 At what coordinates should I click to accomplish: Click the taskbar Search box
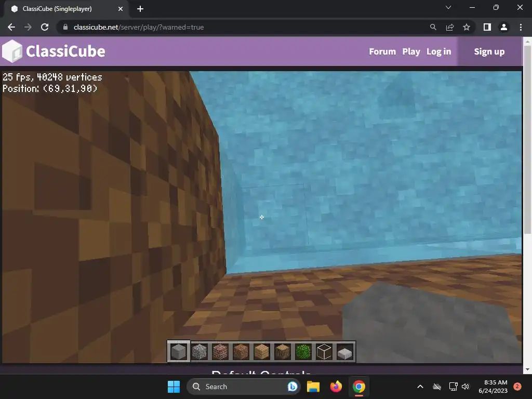coord(243,387)
